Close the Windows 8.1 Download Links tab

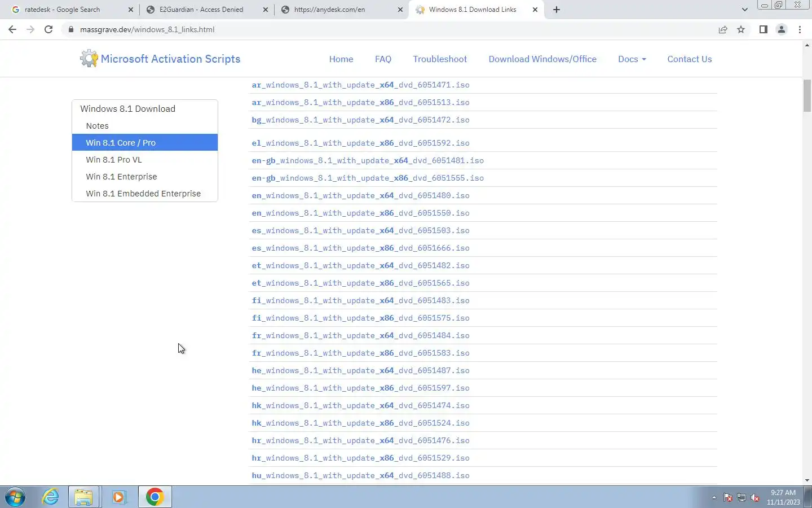coord(535,10)
